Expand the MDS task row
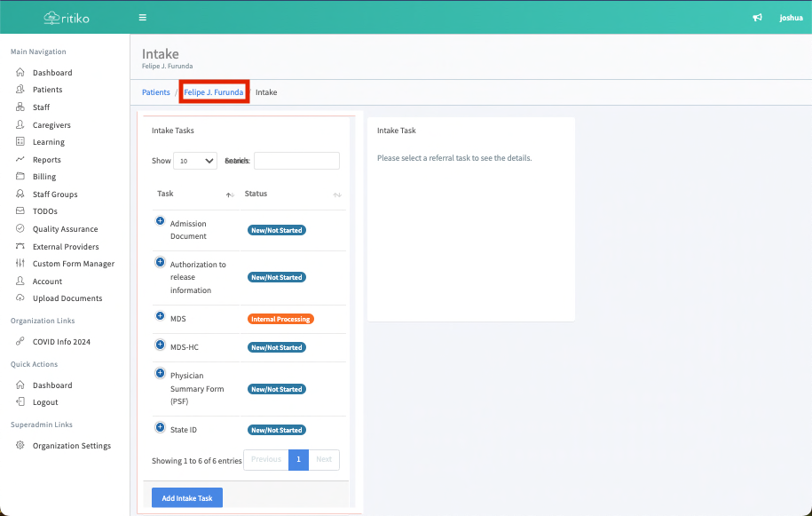812x516 pixels. (x=161, y=315)
